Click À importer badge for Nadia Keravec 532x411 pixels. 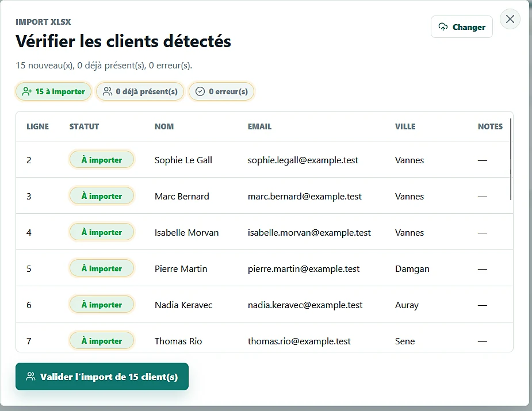coord(101,305)
